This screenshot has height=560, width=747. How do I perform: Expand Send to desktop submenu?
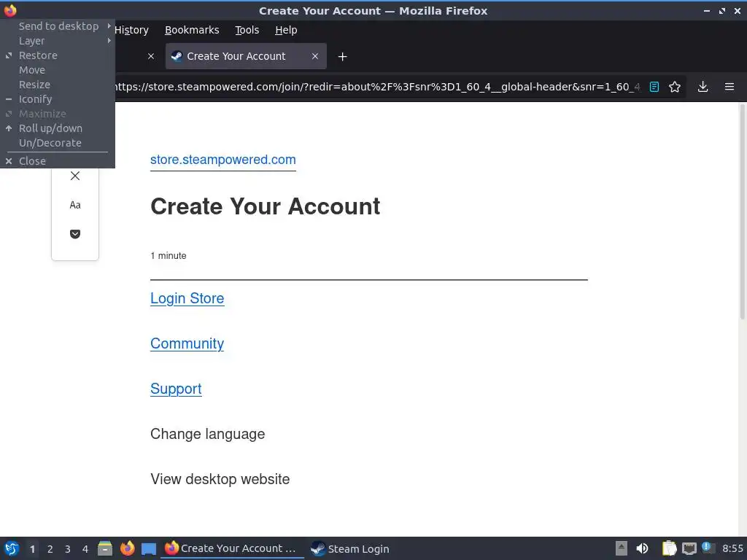(x=58, y=26)
